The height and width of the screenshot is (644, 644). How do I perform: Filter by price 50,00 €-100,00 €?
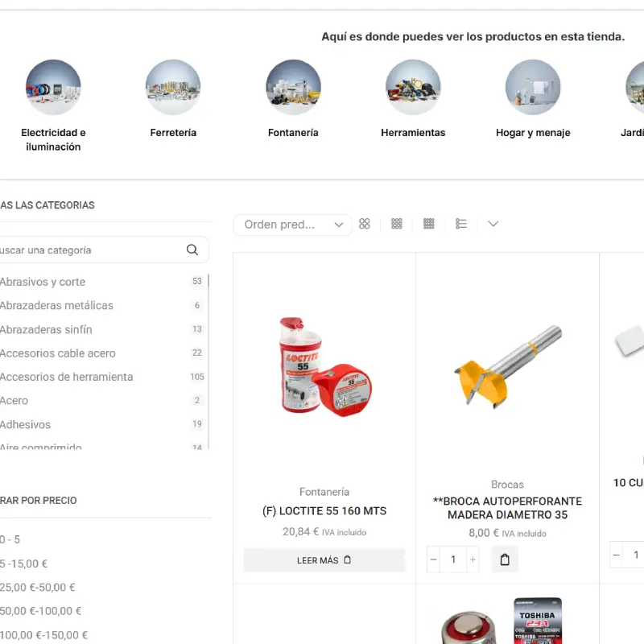coord(40,611)
